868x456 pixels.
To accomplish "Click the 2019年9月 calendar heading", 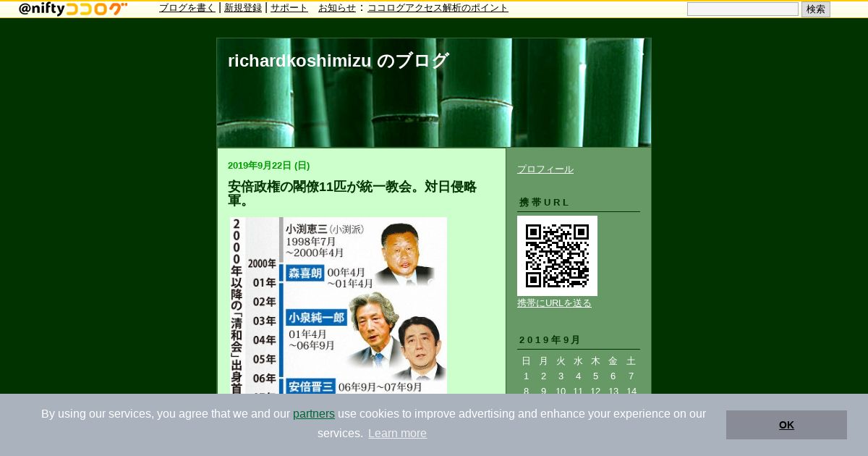I will [550, 340].
